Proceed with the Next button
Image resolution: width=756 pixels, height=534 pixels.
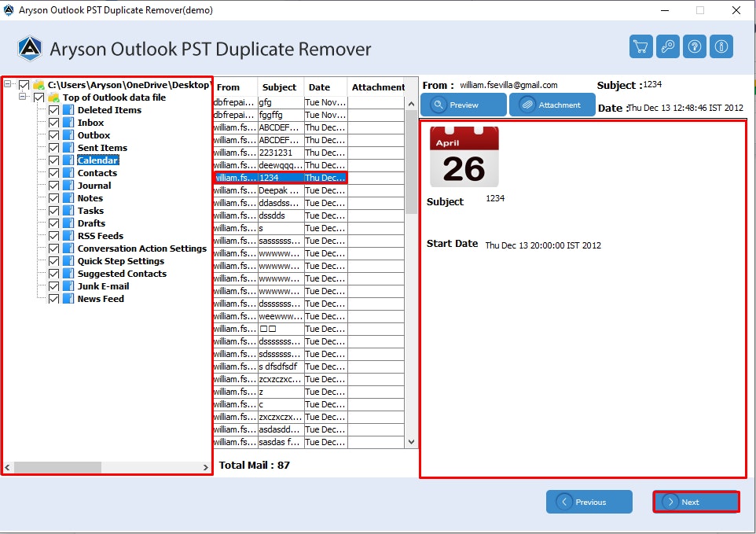[x=695, y=502]
